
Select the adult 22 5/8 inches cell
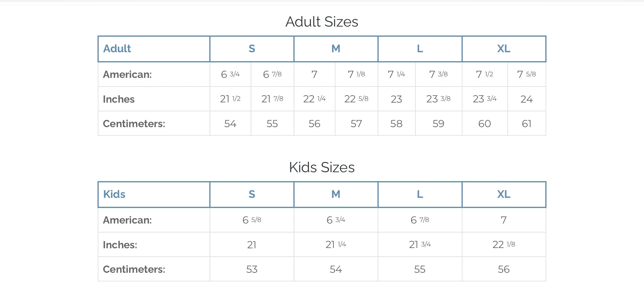(x=356, y=99)
